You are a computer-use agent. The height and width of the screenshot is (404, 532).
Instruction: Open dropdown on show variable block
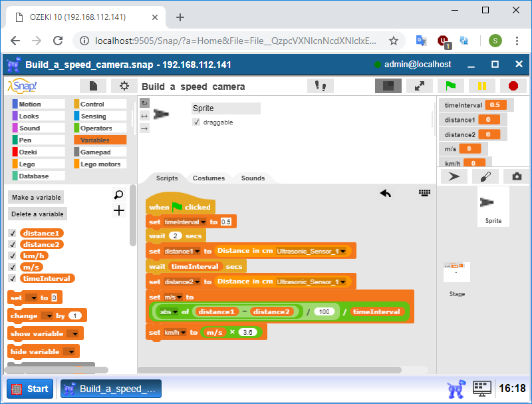[74, 334]
